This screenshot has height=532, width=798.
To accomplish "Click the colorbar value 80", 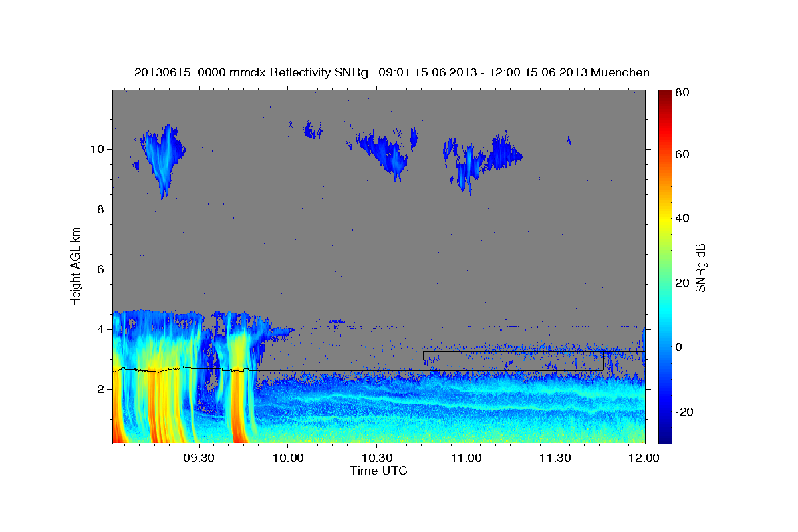I will pyautogui.click(x=682, y=93).
